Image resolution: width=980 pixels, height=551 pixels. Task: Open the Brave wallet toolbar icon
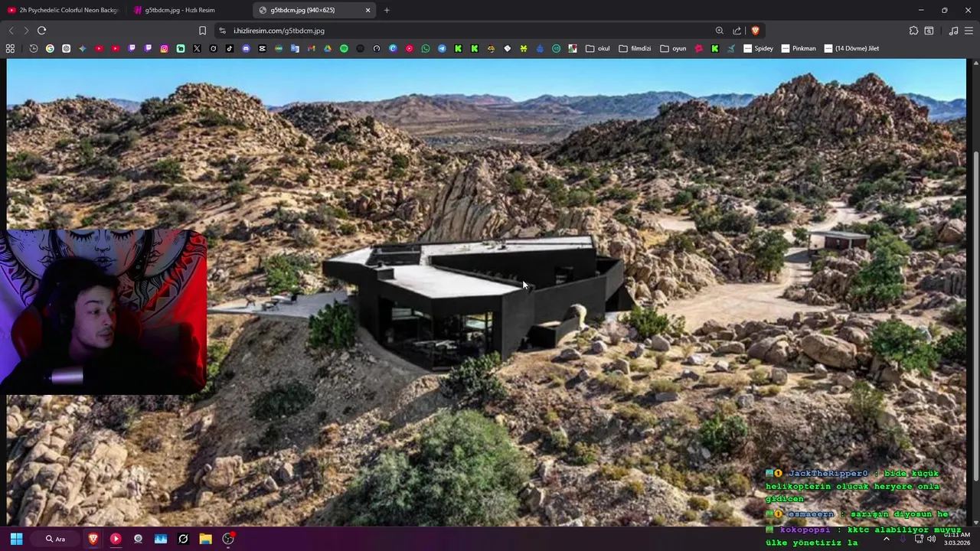point(929,31)
